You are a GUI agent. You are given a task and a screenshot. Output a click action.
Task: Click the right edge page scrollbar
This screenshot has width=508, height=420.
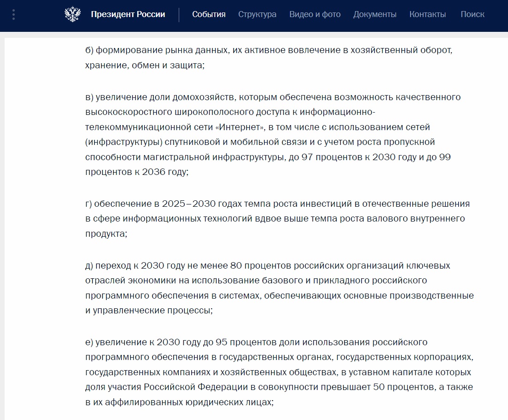point(505,185)
